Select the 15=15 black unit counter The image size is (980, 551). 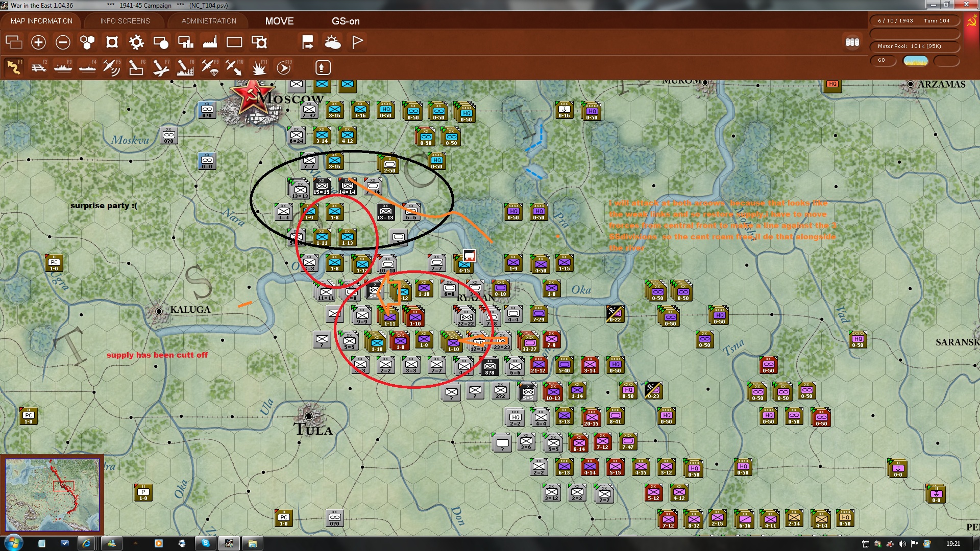tap(322, 186)
